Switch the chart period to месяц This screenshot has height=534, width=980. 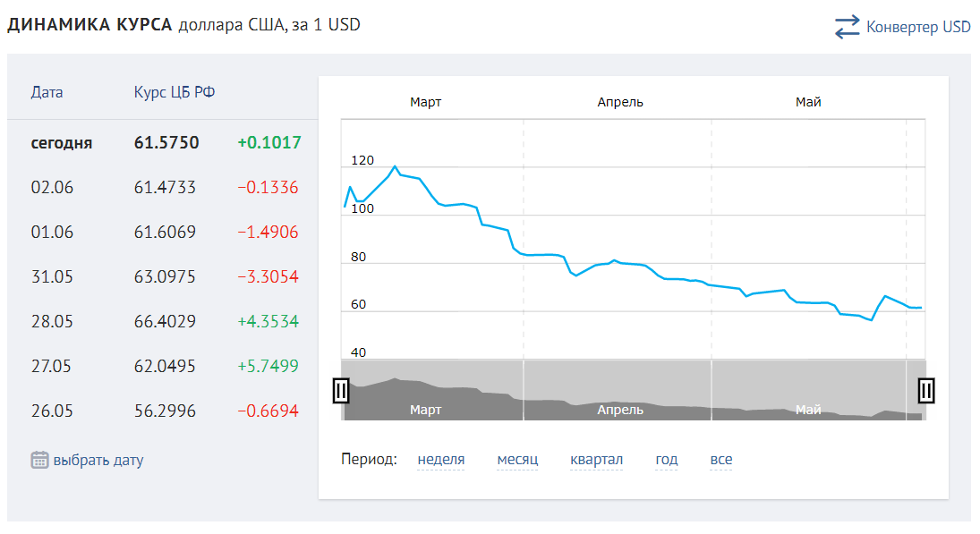click(517, 460)
